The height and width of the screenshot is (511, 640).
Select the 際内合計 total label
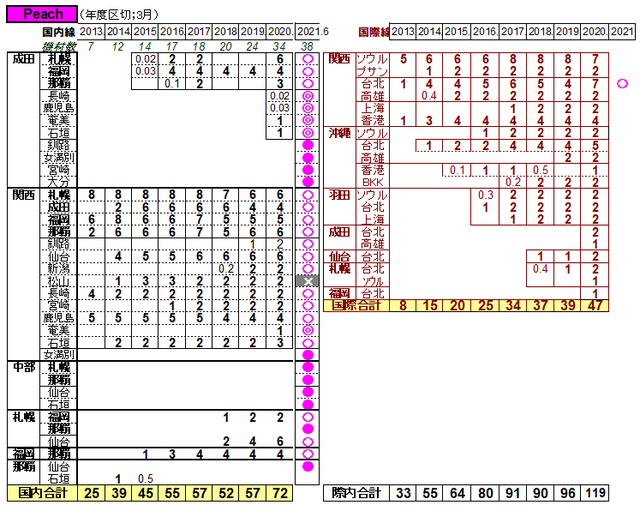coord(356,493)
